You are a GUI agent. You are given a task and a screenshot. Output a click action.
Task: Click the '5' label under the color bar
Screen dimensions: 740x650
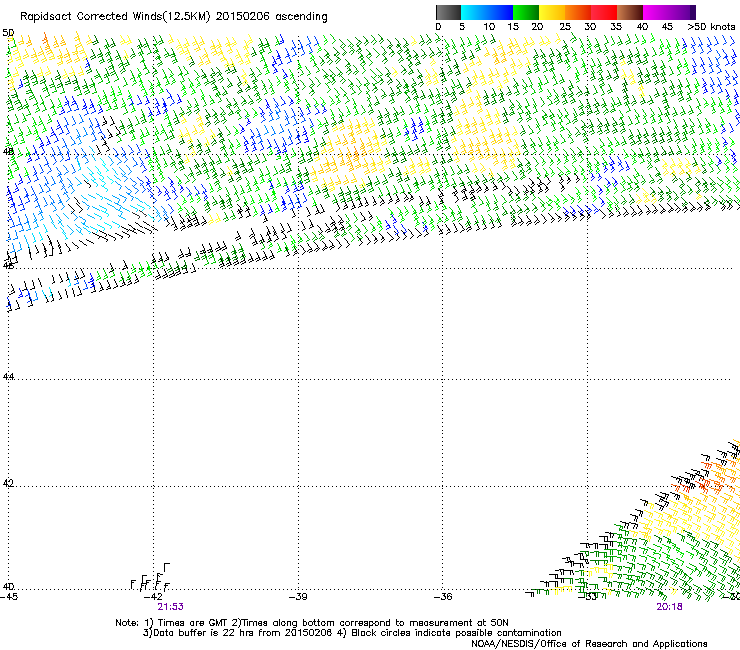[x=462, y=27]
